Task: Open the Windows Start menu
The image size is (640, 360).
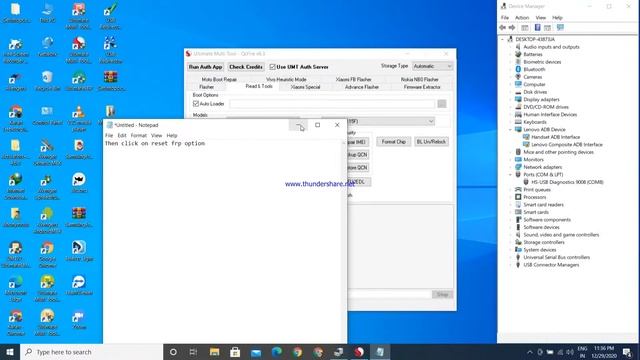Action: pos(10,352)
